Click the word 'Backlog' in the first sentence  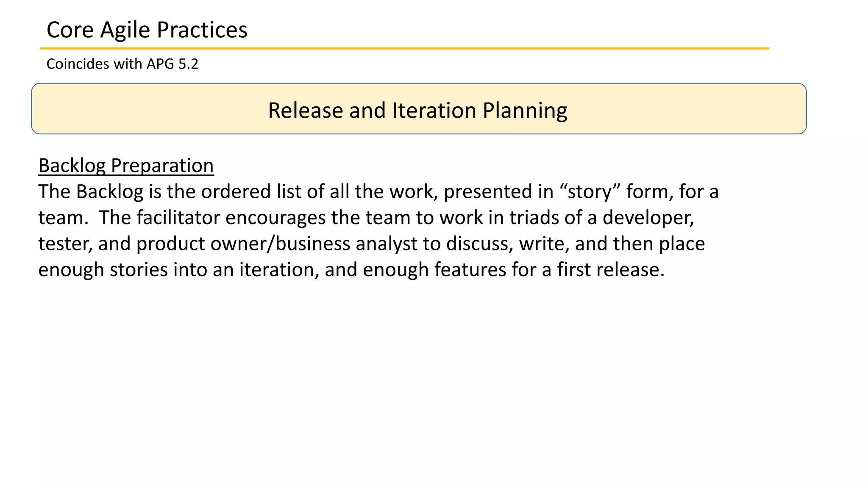point(110,192)
